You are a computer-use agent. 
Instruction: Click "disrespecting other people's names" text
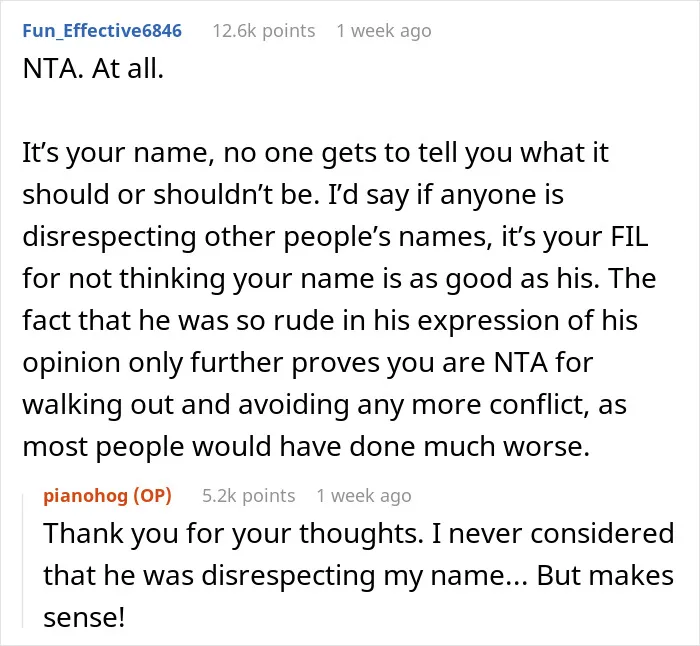(254, 237)
